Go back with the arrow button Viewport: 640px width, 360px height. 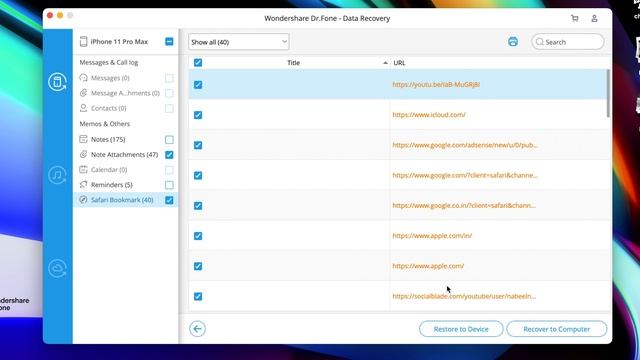[198, 329]
